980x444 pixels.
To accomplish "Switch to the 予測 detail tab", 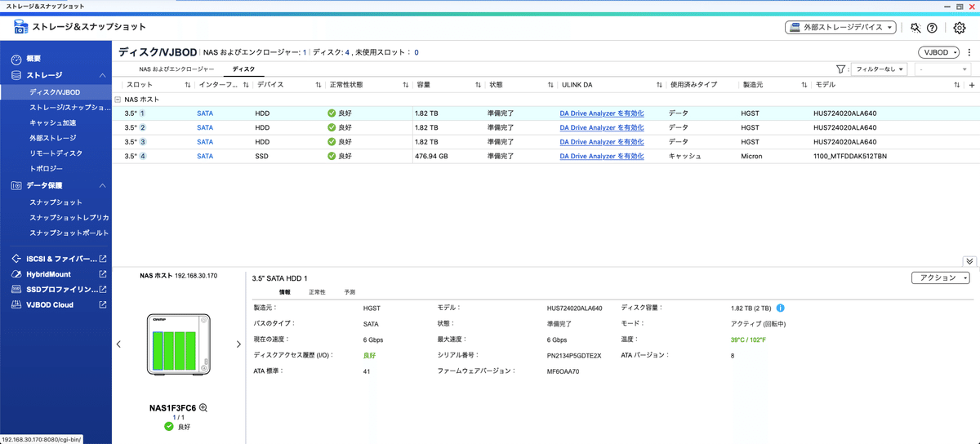I will point(350,291).
